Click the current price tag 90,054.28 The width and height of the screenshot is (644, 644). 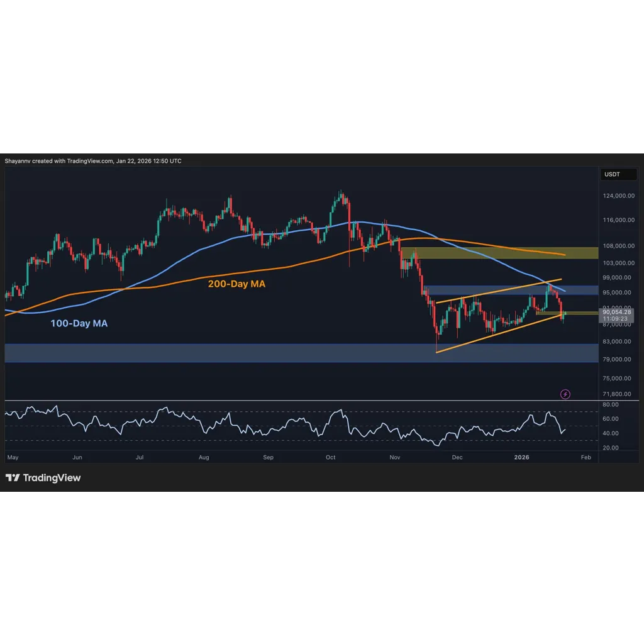point(616,312)
